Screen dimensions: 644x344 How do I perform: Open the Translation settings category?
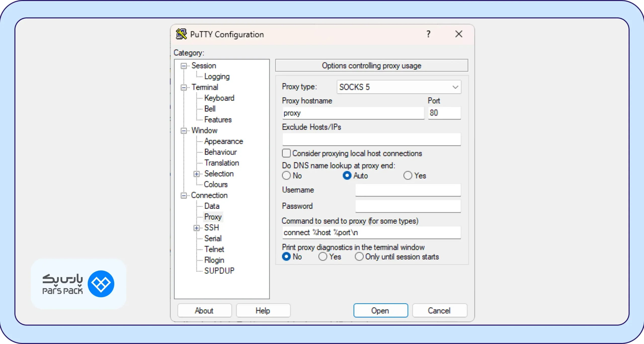tap(222, 163)
